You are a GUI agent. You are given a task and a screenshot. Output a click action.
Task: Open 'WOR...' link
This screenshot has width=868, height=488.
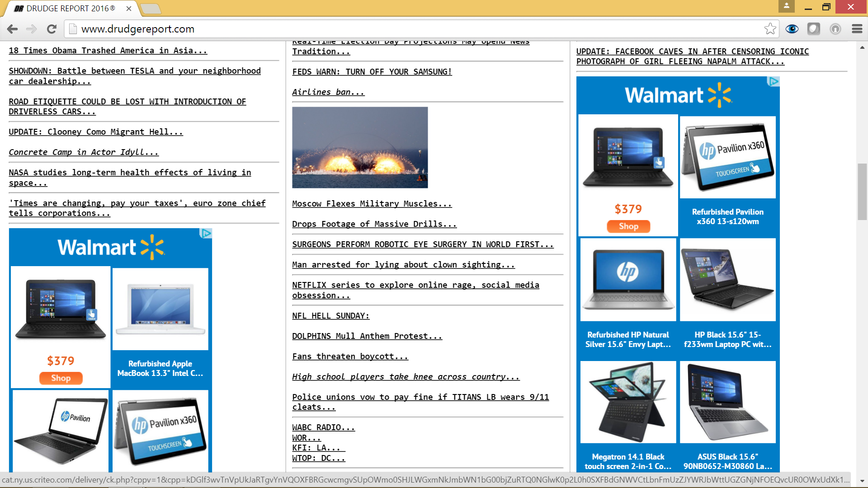[307, 438]
